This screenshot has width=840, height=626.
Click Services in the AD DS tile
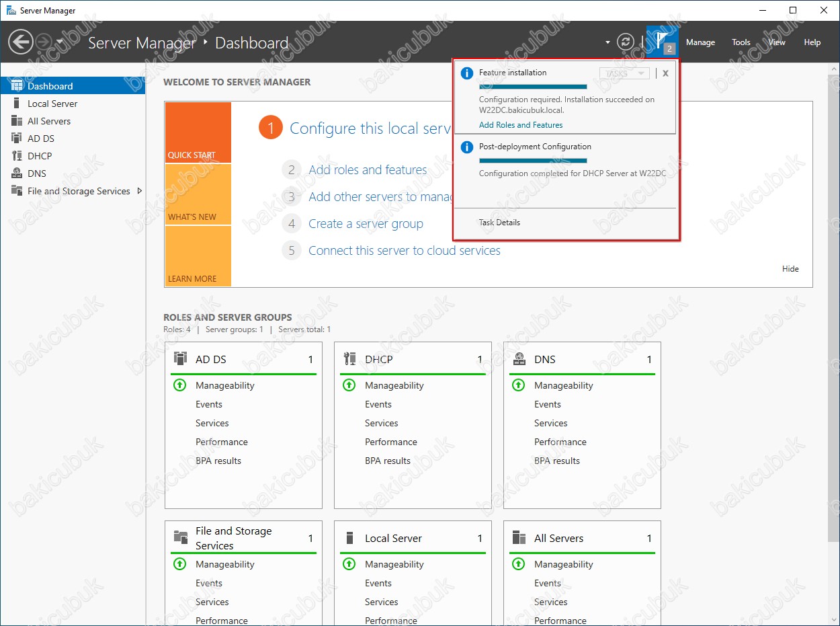(212, 423)
